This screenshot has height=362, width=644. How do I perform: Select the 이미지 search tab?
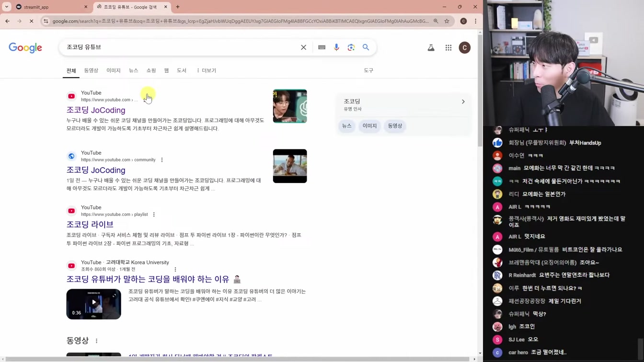pyautogui.click(x=114, y=70)
